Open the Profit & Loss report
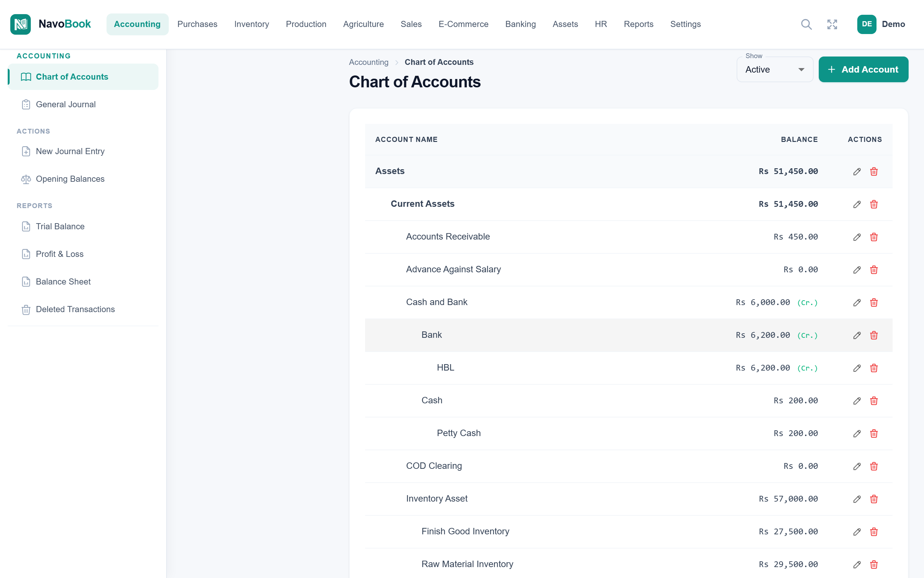 [x=83, y=254]
